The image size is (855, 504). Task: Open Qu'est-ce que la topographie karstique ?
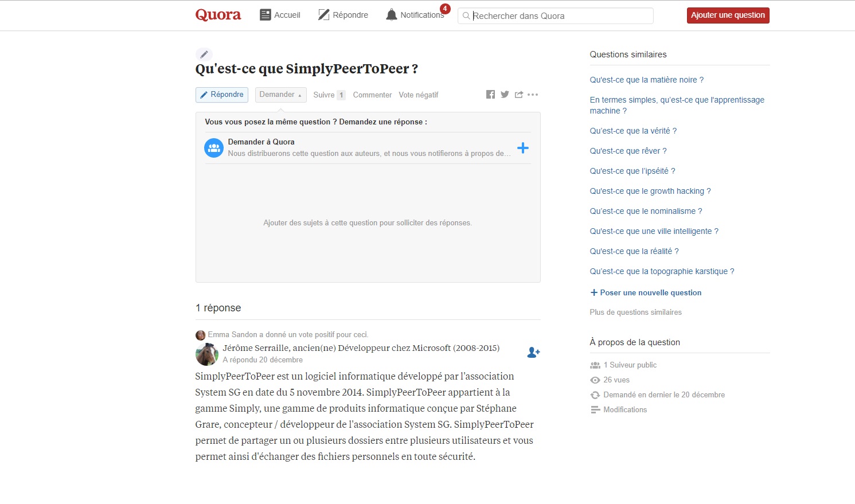point(662,271)
